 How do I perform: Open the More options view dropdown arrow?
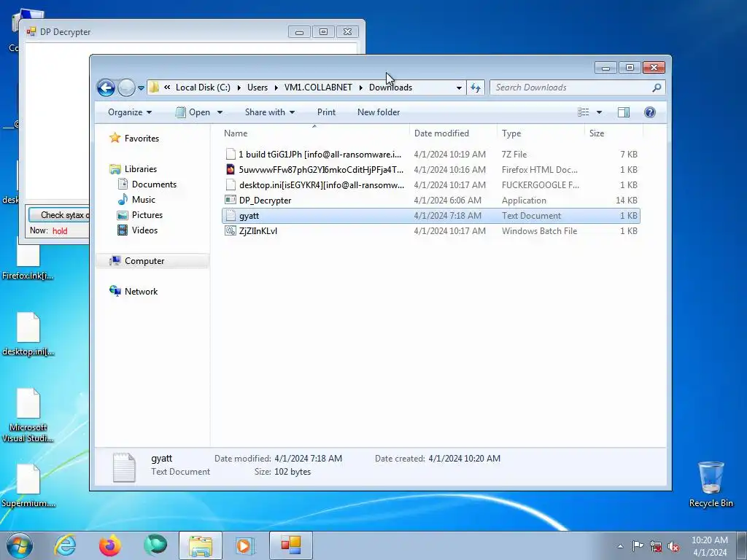tap(600, 112)
